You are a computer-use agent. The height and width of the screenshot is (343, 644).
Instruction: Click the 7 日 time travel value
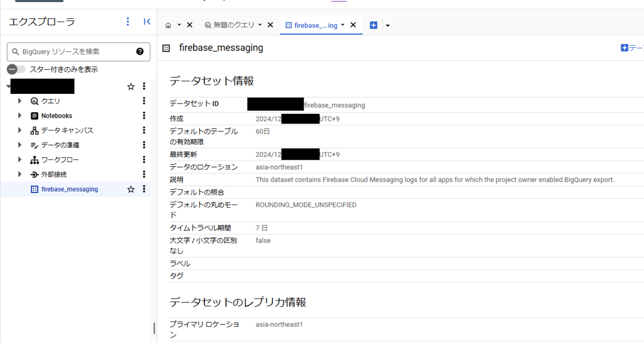[x=262, y=228]
